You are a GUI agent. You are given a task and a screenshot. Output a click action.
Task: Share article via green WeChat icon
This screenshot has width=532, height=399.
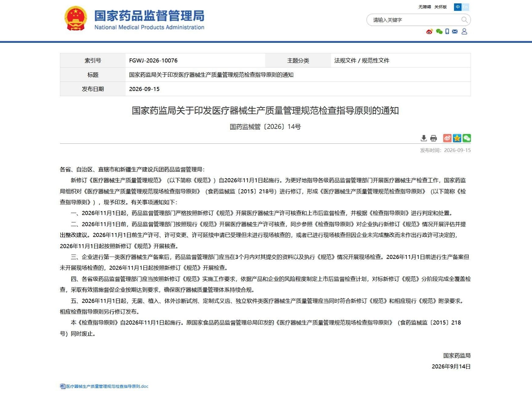click(467, 138)
